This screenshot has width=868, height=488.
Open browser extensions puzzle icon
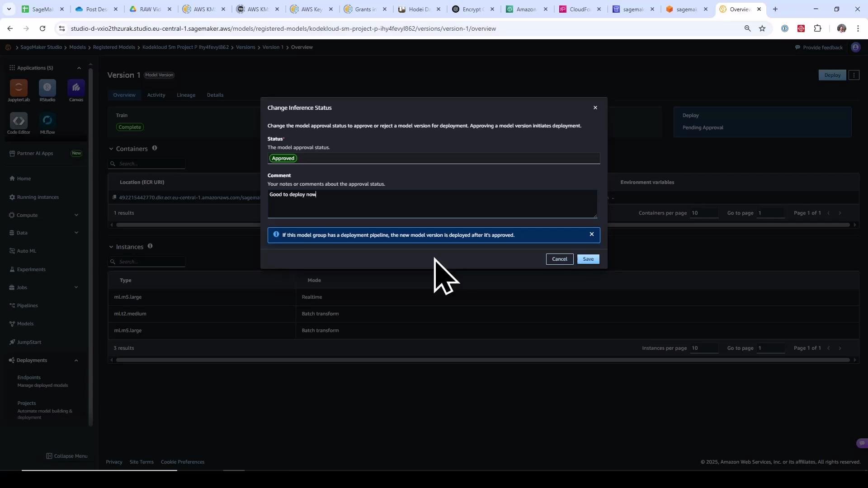click(x=817, y=28)
